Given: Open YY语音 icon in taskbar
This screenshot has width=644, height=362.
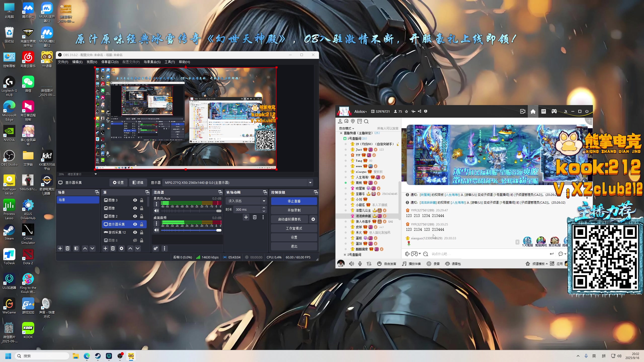Looking at the screenshot, I should click(x=131, y=356).
